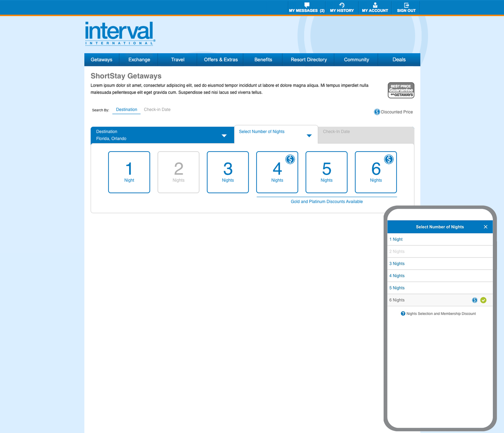The image size is (504, 433).
Task: Toggle green checkmark on 6 Nights row
Action: pyautogui.click(x=483, y=300)
